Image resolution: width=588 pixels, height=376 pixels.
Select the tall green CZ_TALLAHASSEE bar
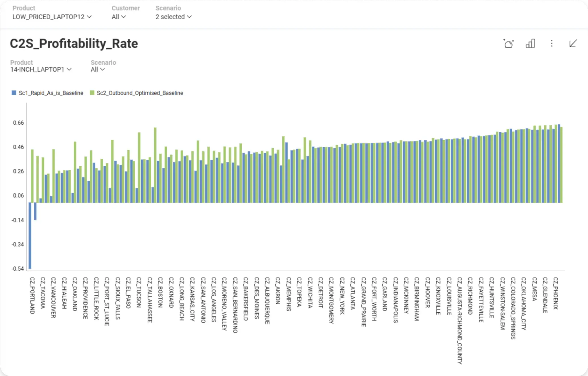pos(155,165)
